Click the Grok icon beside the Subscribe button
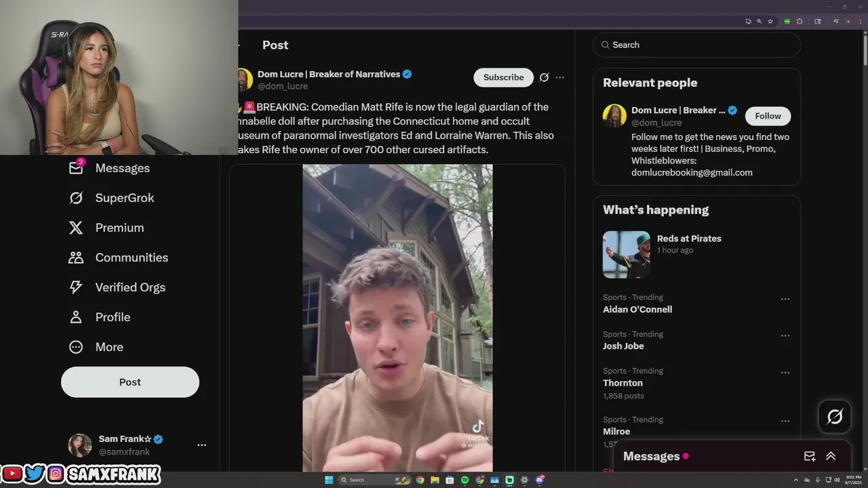This screenshot has height=488, width=868. click(x=544, y=77)
